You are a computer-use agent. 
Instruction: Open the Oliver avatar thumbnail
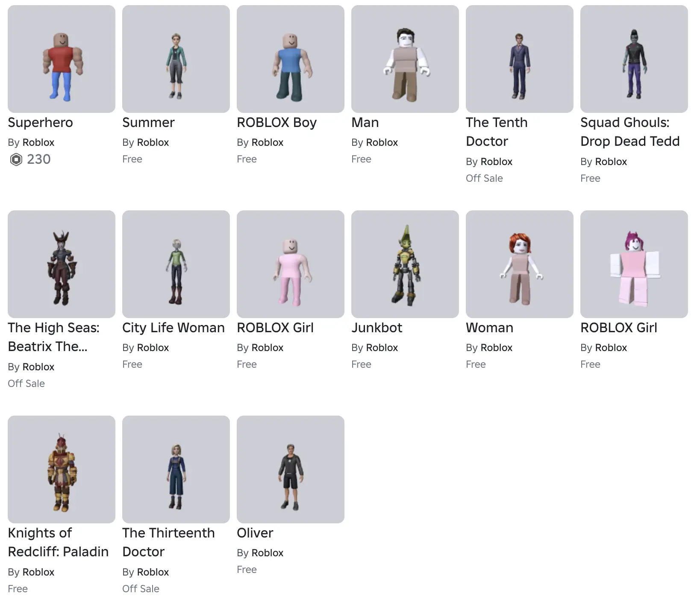tap(291, 469)
